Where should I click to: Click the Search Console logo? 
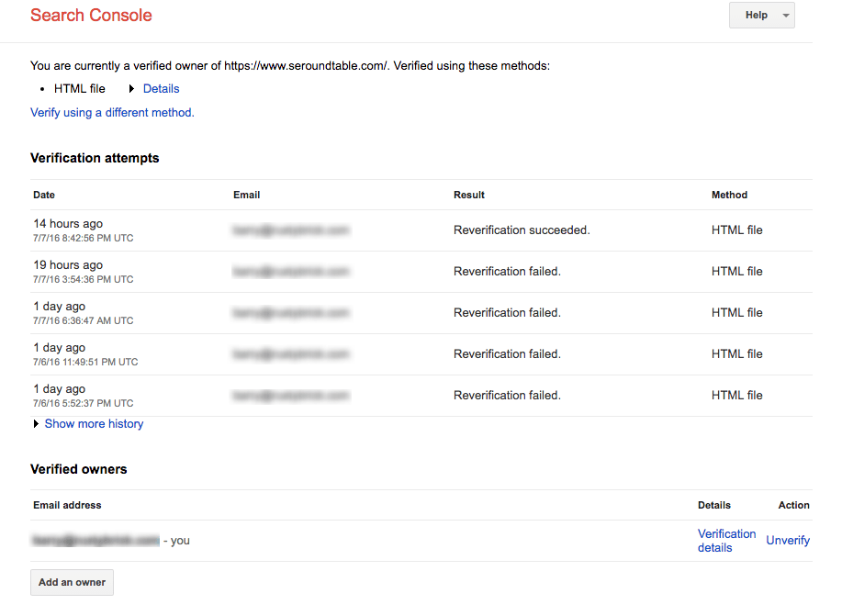[x=90, y=16]
